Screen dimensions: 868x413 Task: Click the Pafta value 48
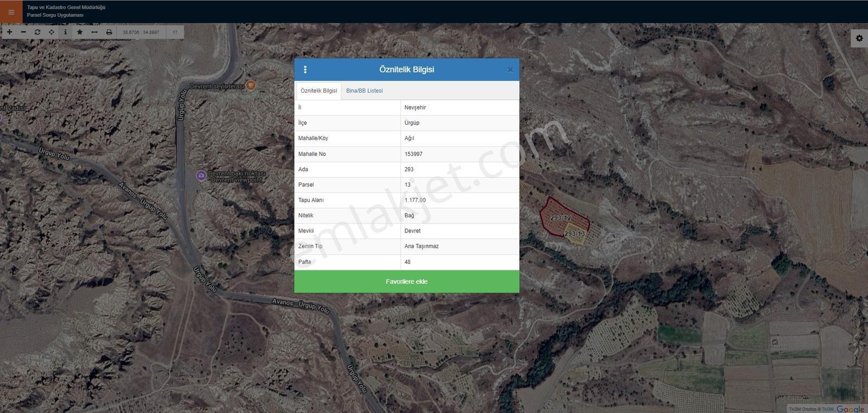[407, 262]
